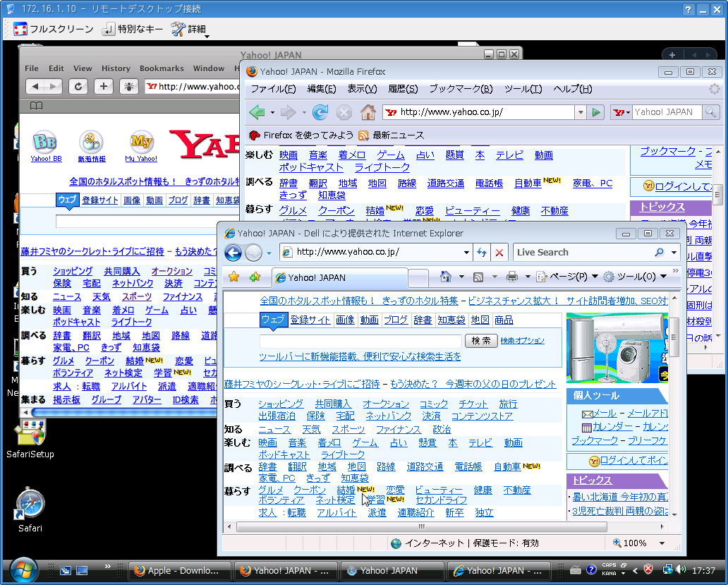Viewport: 728px width, 585px height.
Task: Click the Firefox home icon
Action: [368, 112]
